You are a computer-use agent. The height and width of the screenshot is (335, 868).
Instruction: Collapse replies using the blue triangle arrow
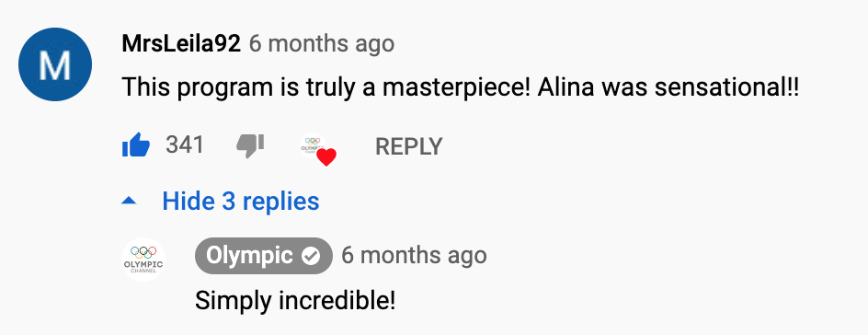click(129, 201)
